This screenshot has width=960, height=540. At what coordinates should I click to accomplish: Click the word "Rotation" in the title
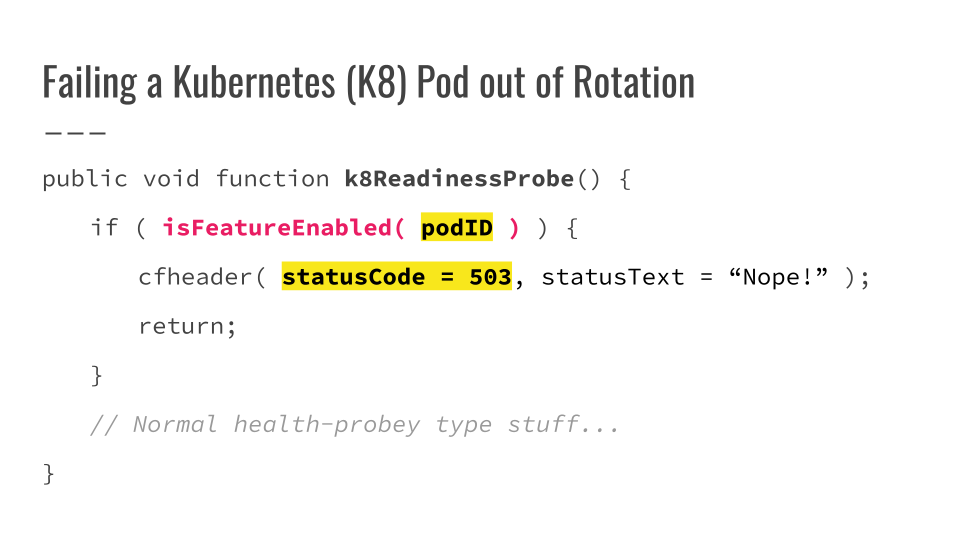pos(633,82)
